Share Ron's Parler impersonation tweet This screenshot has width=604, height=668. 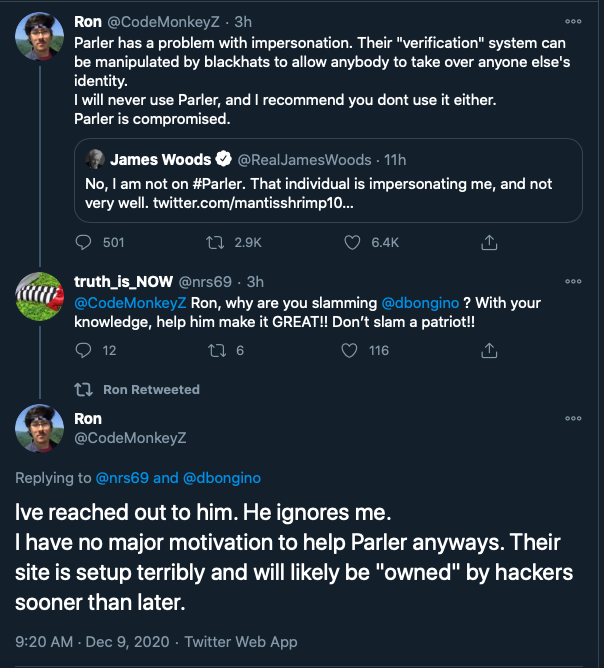coord(490,242)
